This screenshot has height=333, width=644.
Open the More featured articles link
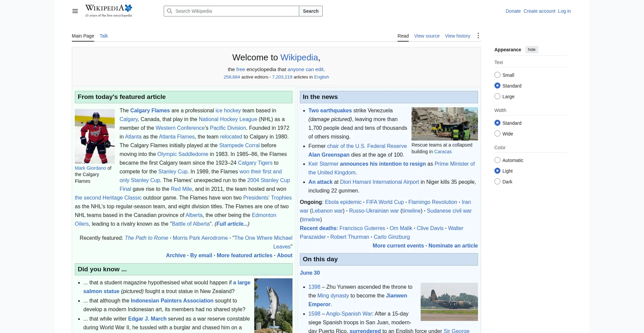(245, 255)
